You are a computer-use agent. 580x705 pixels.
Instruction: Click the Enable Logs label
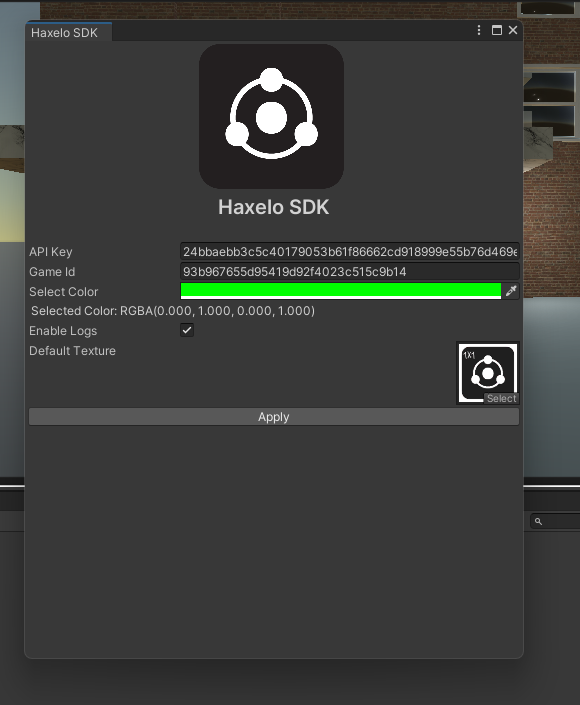click(x=63, y=331)
